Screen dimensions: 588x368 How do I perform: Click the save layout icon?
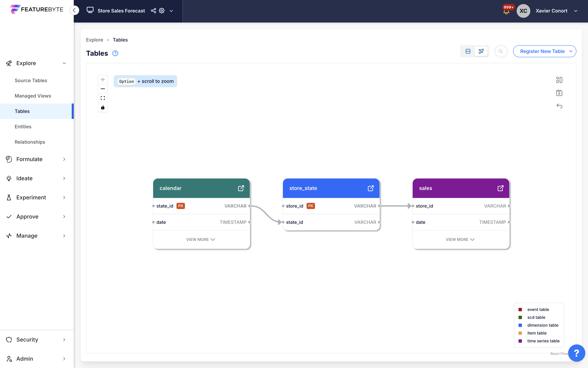559,93
